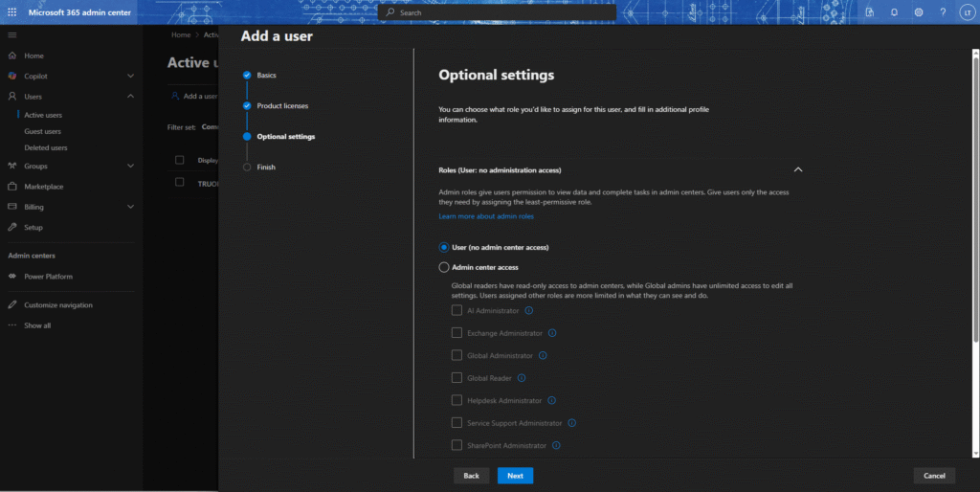
Task: Click the info icon beside Global Administrator
Action: 543,355
